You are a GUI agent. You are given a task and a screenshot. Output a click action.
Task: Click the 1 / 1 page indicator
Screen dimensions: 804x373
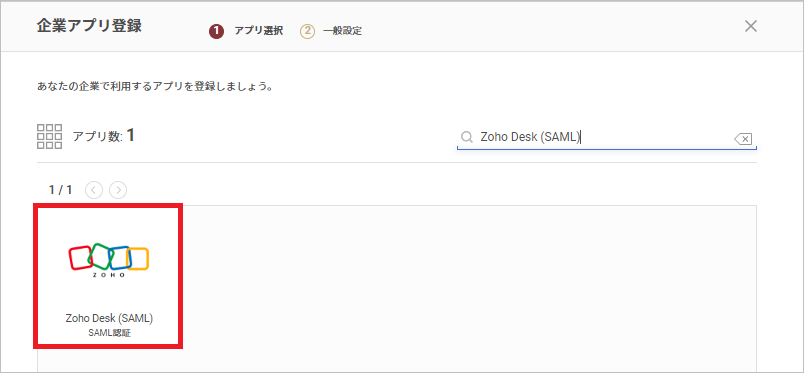coord(61,190)
